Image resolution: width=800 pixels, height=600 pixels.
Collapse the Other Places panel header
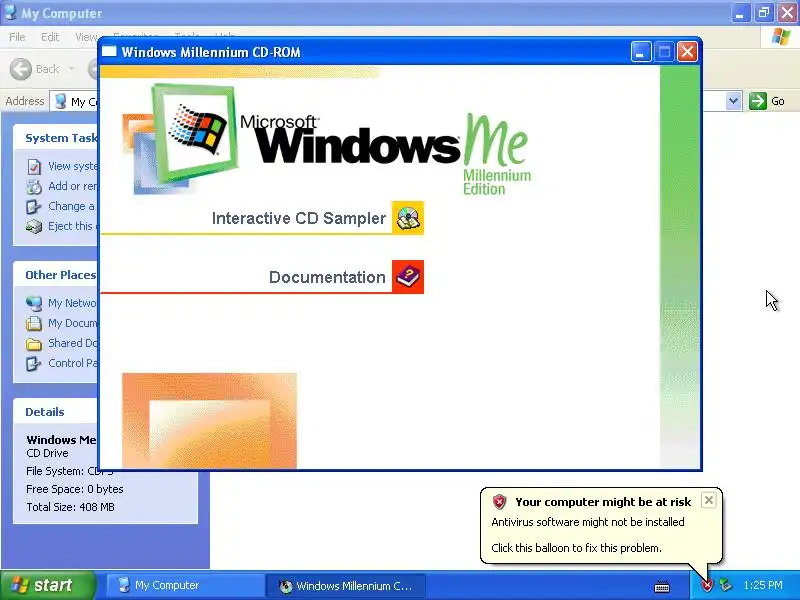click(x=56, y=275)
